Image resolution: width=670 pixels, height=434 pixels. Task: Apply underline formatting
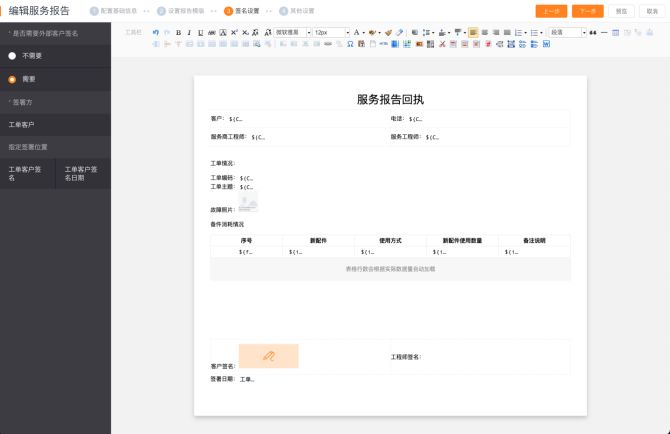[x=200, y=32]
